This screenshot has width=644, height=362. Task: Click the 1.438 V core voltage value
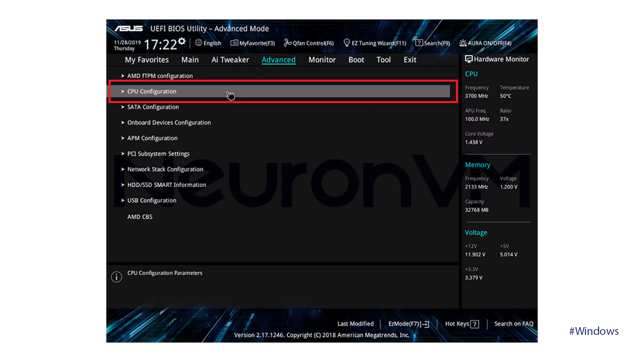[x=474, y=142]
